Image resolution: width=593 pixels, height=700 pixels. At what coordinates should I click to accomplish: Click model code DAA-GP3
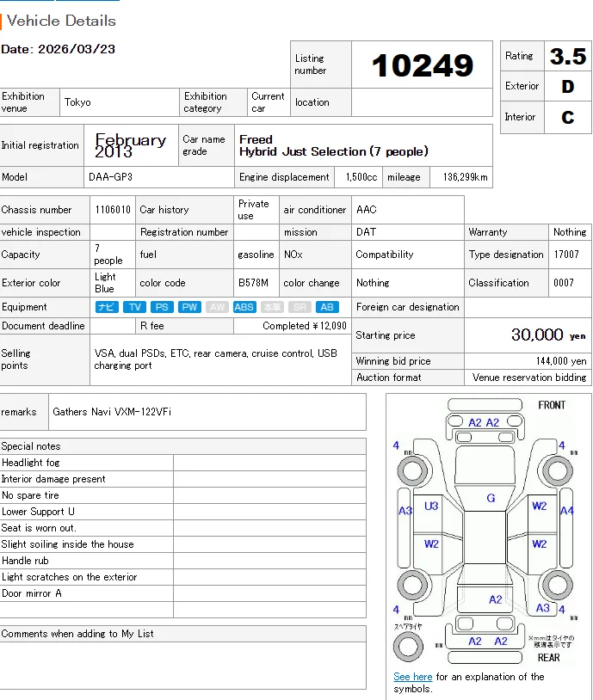tap(110, 177)
